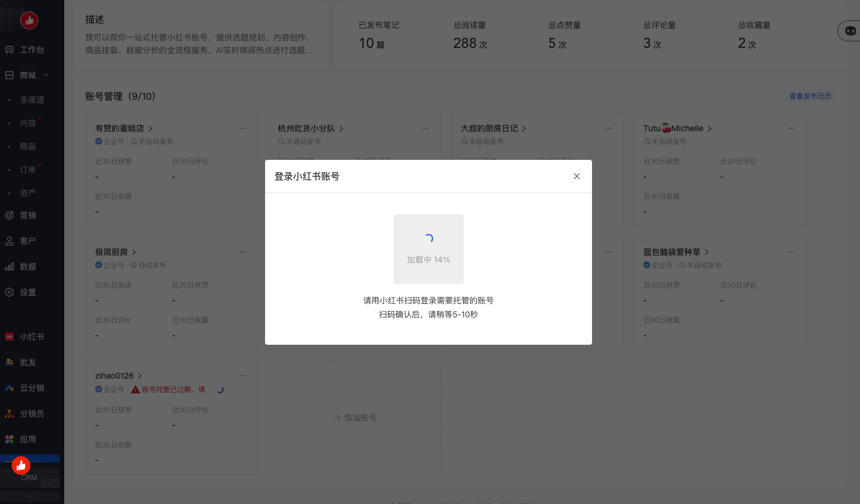Select 小红书 in the sidebar
860x504 pixels.
coord(32,337)
